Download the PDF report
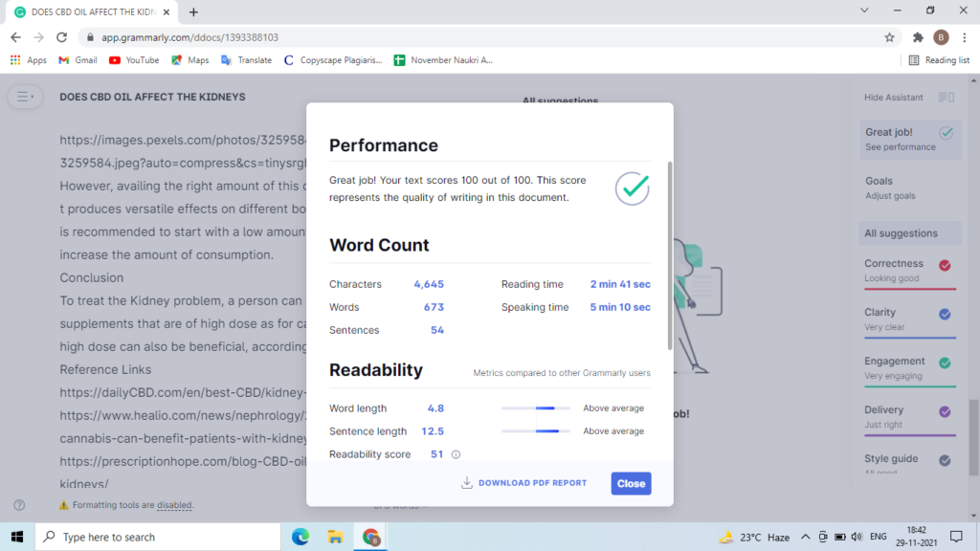 tap(524, 483)
